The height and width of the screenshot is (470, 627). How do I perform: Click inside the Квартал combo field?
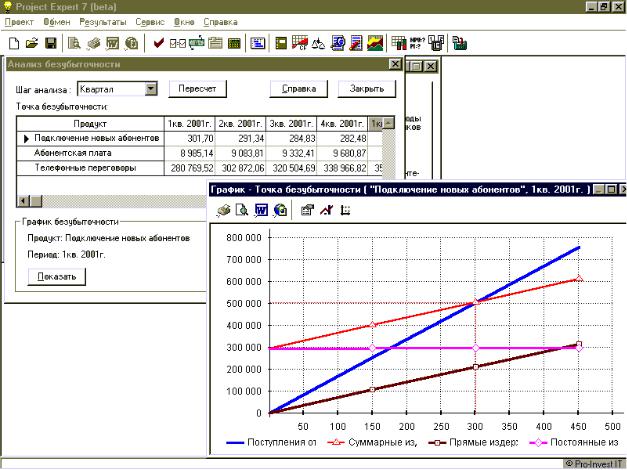pos(111,89)
